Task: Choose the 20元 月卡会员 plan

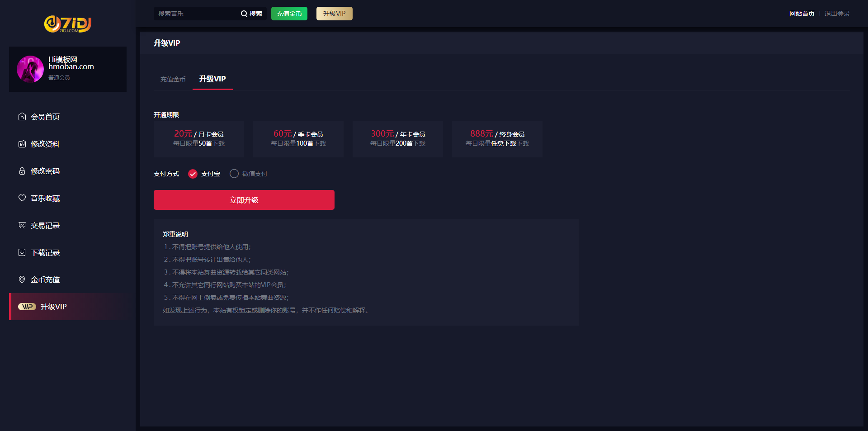Action: [x=199, y=139]
